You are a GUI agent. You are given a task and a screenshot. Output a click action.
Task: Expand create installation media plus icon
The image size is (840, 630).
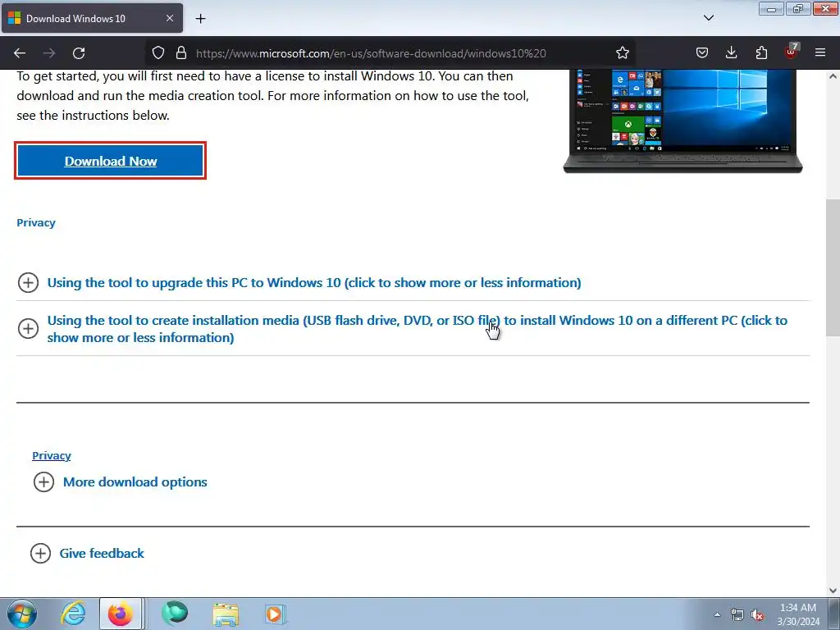(28, 328)
